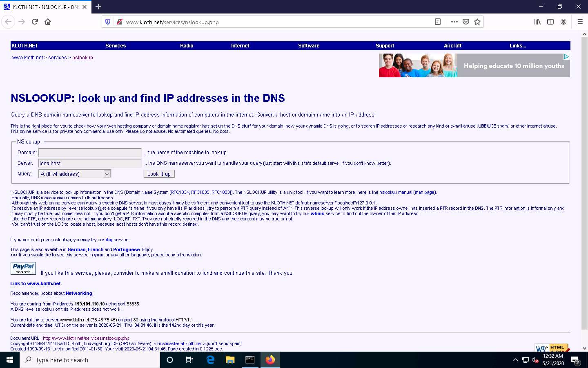Follow the dig service link
Screen dimensions: 588x368
109,240
